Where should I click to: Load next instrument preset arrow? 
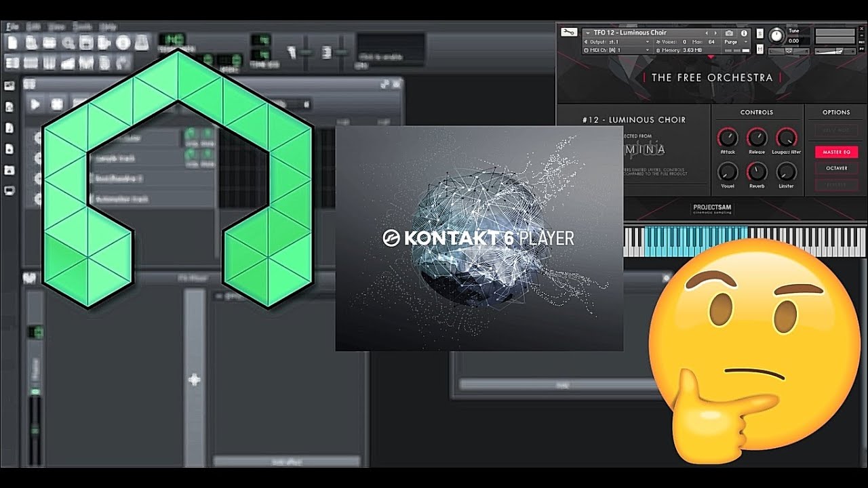(715, 33)
